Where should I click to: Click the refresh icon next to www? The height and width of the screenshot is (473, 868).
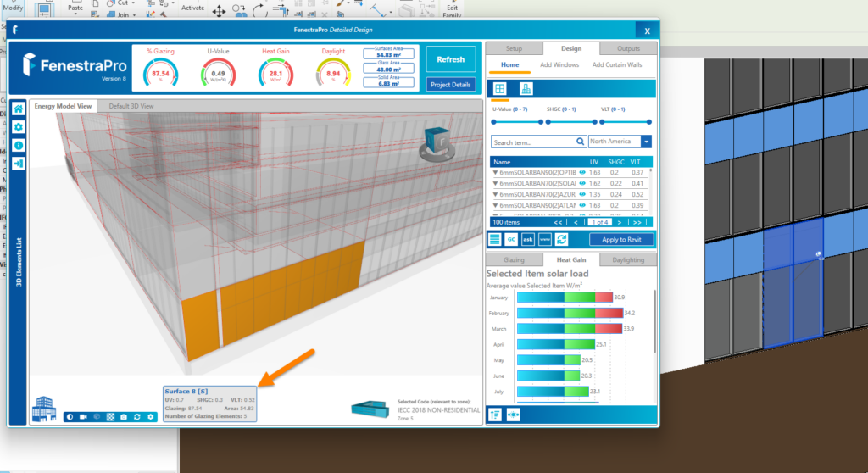coord(562,239)
